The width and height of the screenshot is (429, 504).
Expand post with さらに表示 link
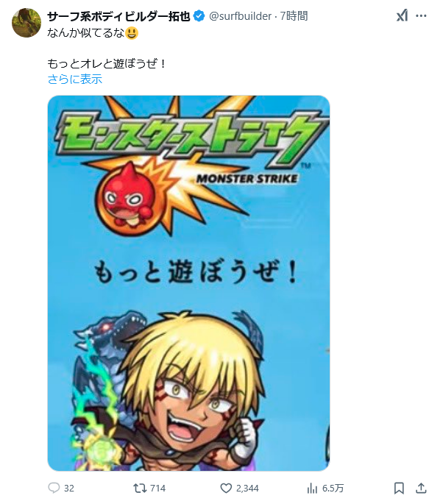click(75, 79)
